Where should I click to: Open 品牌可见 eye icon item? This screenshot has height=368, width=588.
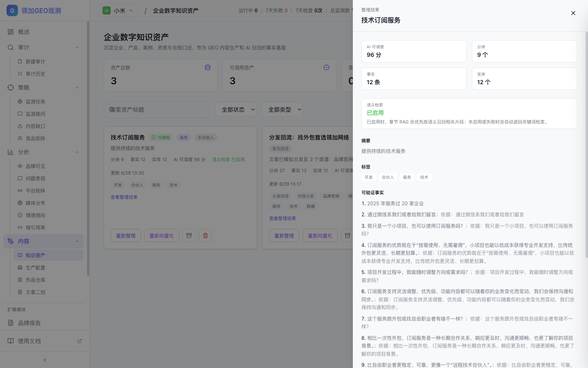(x=20, y=166)
